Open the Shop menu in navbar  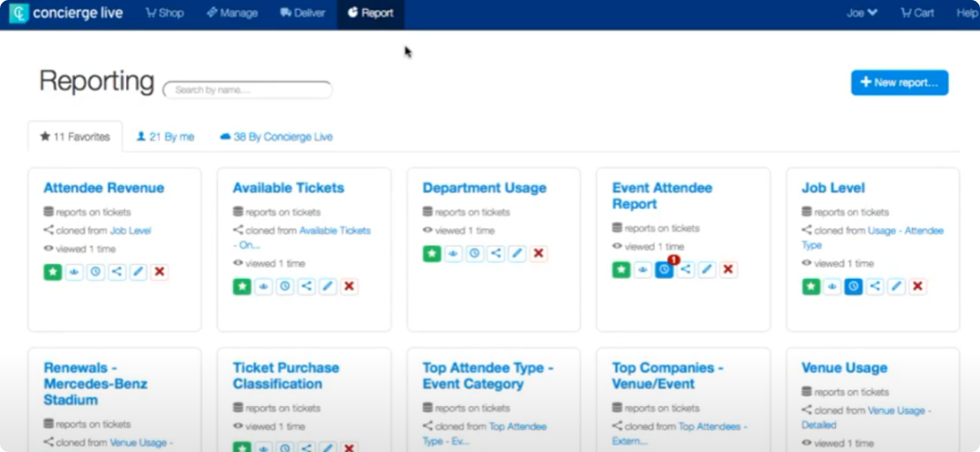(164, 13)
